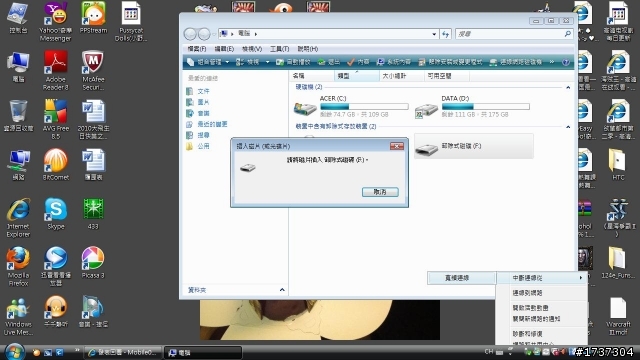640x360 pixels.
Task: Open the ACER (C:) drive icon
Action: point(305,109)
